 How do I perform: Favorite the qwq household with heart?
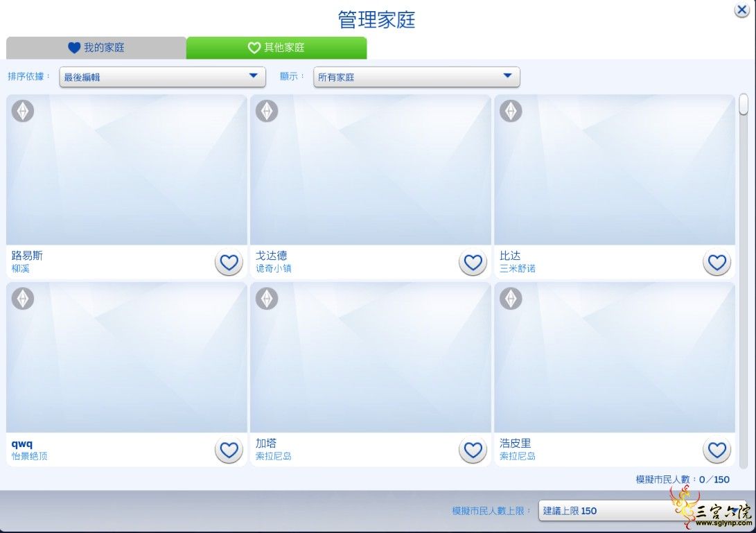(229, 450)
